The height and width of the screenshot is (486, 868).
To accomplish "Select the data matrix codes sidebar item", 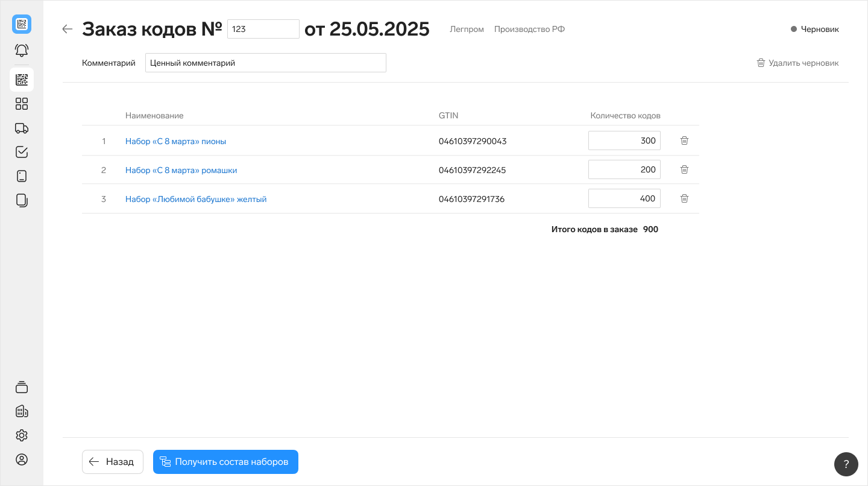I will [x=22, y=80].
